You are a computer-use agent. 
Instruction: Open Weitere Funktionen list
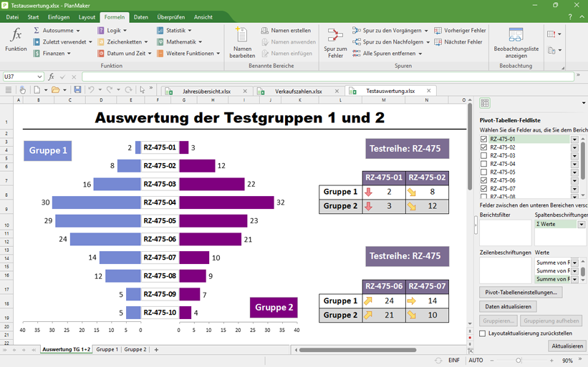pos(188,54)
